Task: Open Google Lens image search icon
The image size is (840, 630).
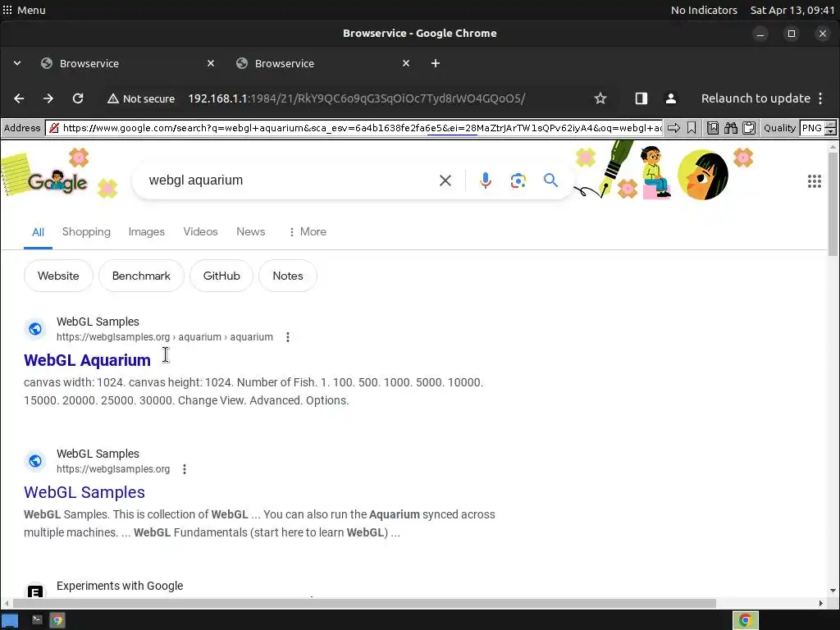Action: coord(518,180)
